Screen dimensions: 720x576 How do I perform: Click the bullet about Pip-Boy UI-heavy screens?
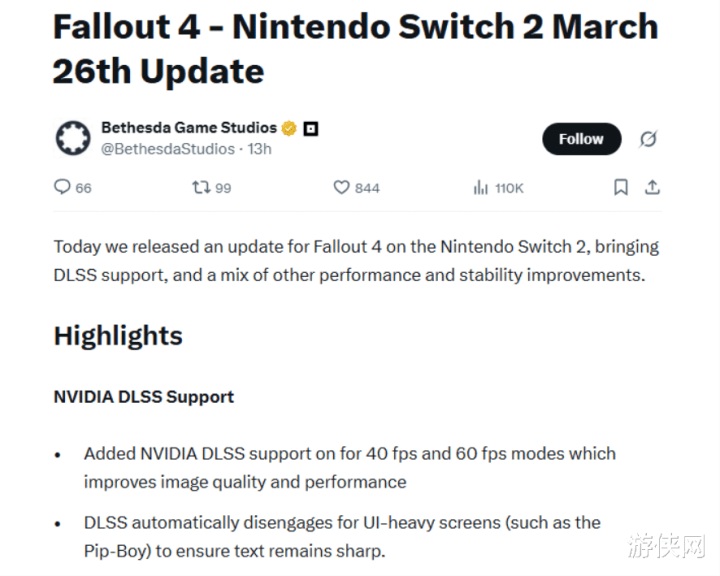click(341, 536)
